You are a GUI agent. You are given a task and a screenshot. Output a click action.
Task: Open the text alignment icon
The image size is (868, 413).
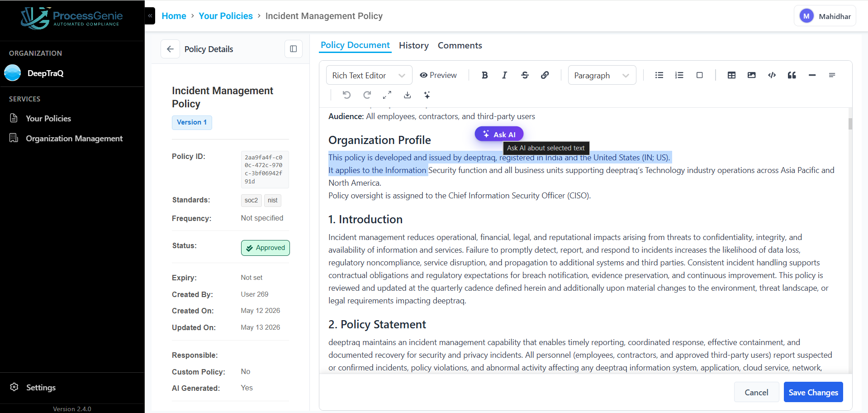(x=832, y=75)
